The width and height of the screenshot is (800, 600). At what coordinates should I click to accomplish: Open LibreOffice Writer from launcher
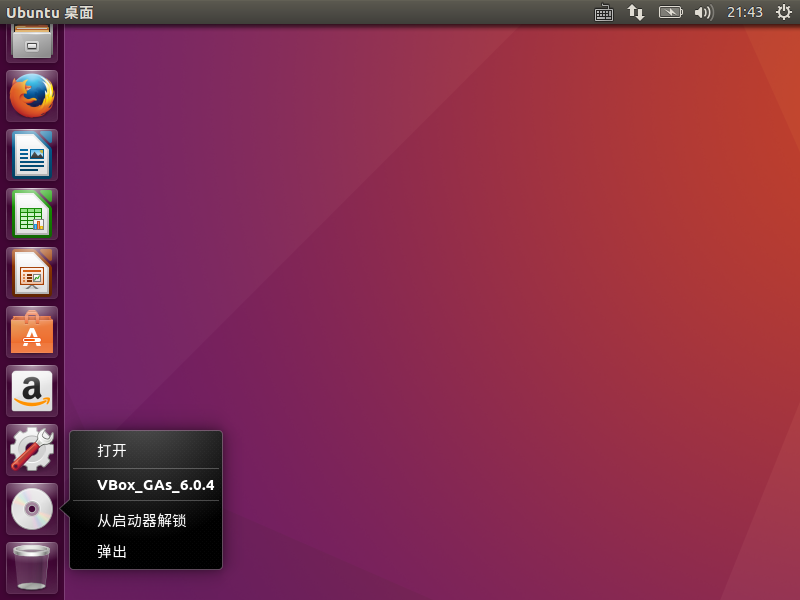point(32,155)
